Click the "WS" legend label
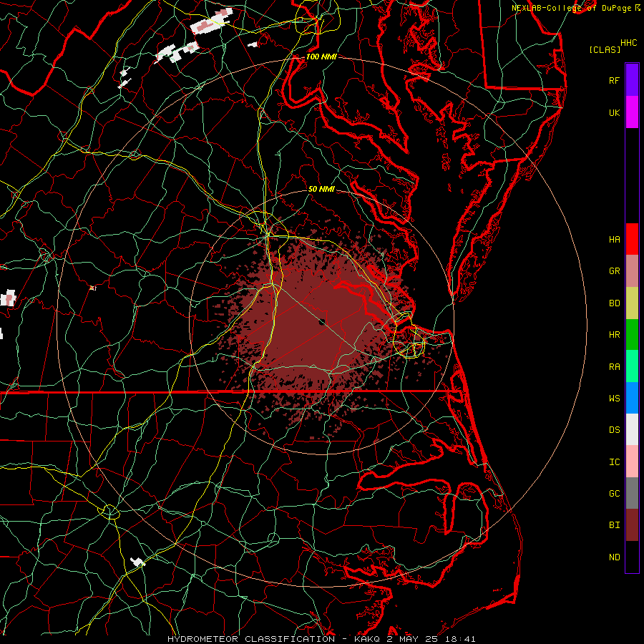Screen dimensions: 644x644 click(614, 399)
